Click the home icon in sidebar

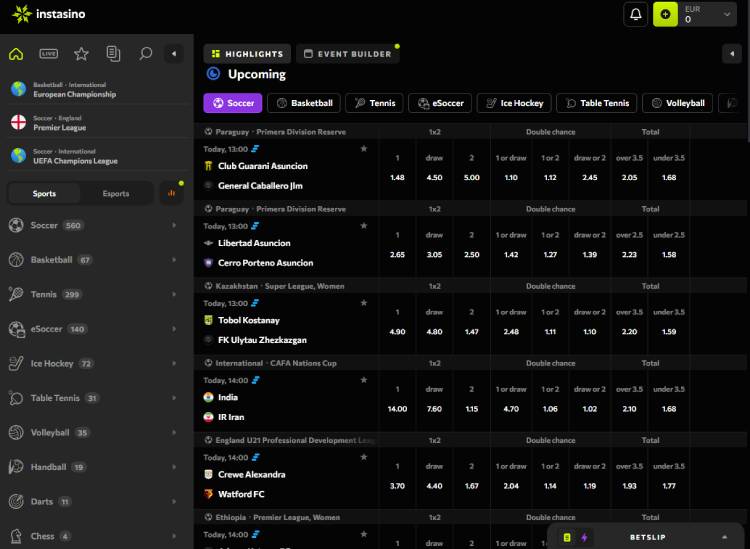click(x=16, y=54)
